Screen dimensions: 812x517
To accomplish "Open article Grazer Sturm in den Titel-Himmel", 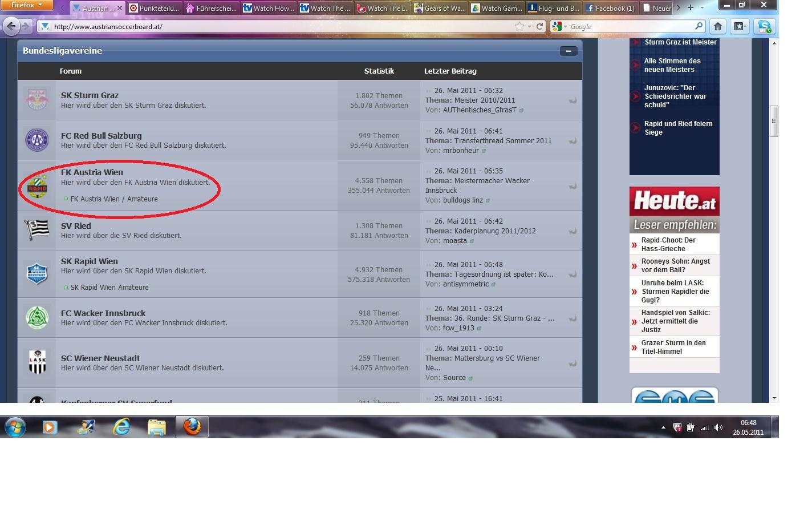I will [x=673, y=347].
